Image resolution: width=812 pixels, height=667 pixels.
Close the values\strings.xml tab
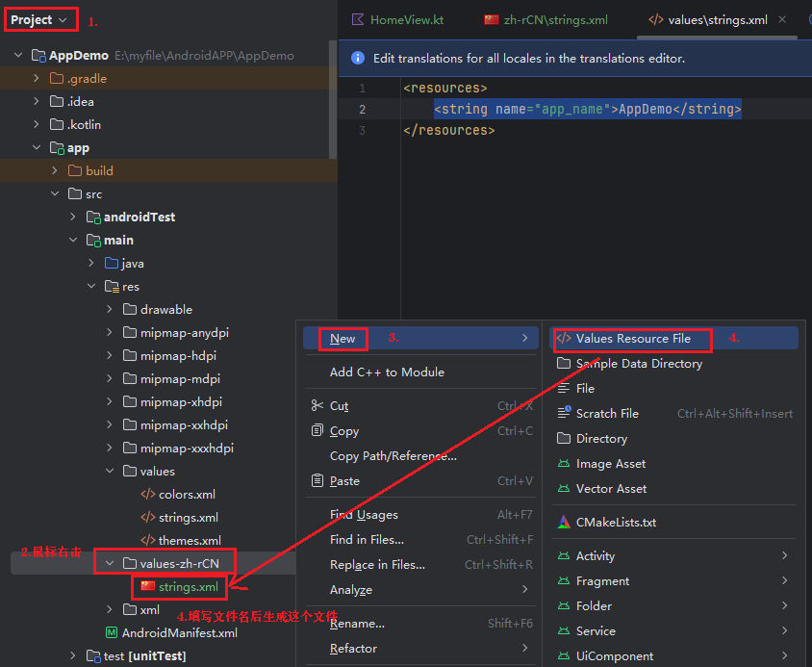[x=782, y=19]
